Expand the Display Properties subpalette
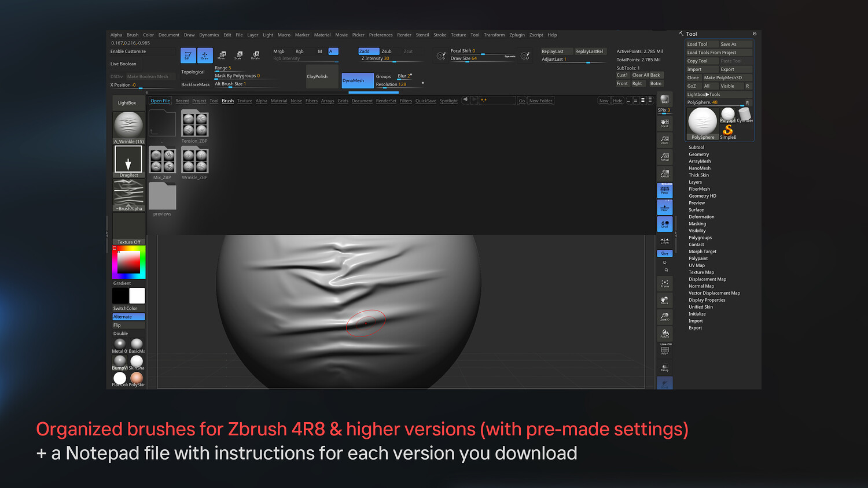Screen dimensions: 868x488 707,300
